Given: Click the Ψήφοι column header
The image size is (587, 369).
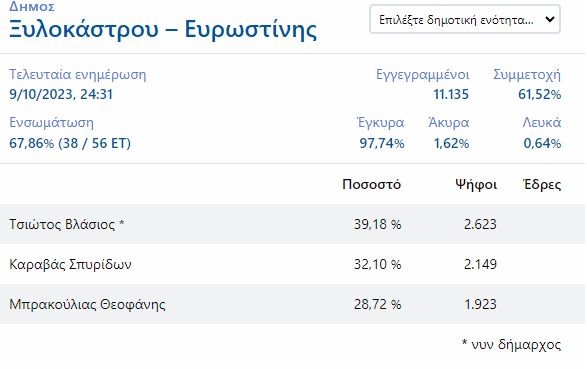Looking at the screenshot, I should [x=476, y=184].
